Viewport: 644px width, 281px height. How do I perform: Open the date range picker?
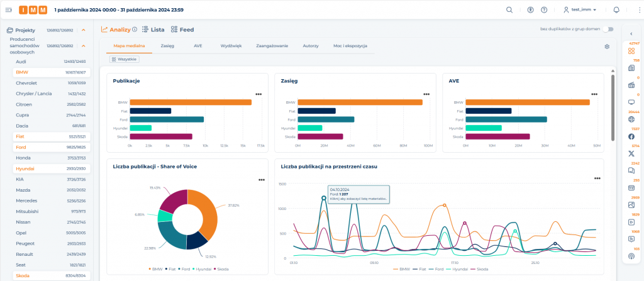click(x=119, y=10)
